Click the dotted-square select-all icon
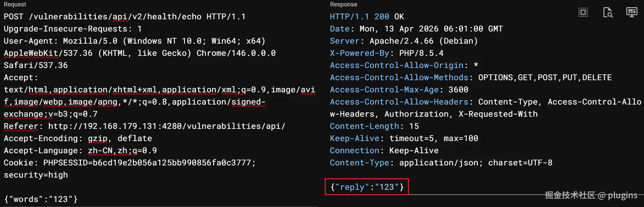Screen dimensions: 644x207 (583, 13)
